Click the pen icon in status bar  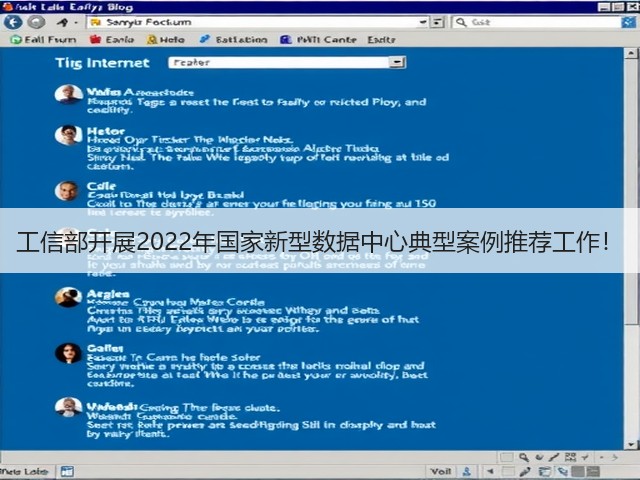point(526,472)
